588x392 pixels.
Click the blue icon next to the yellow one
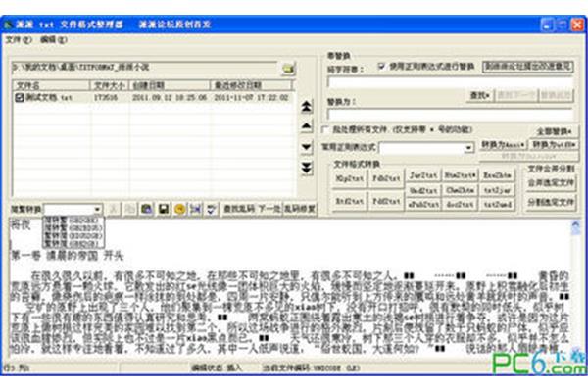pyautogui.click(x=196, y=209)
